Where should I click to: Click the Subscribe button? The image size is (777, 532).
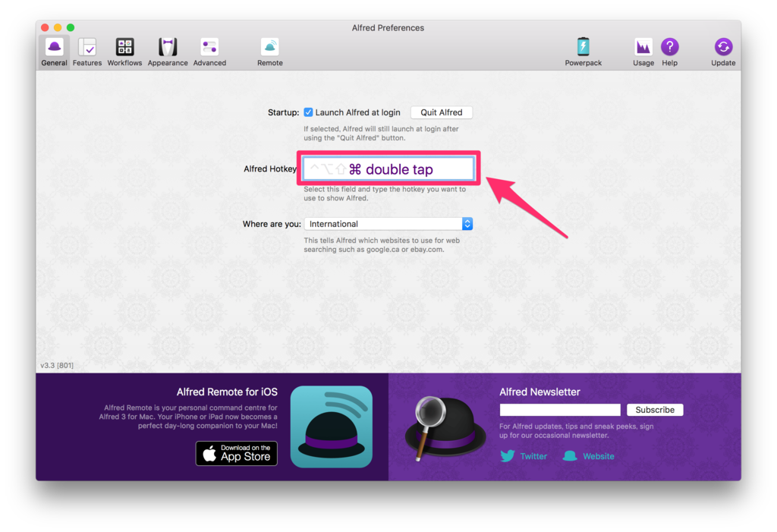(x=655, y=410)
